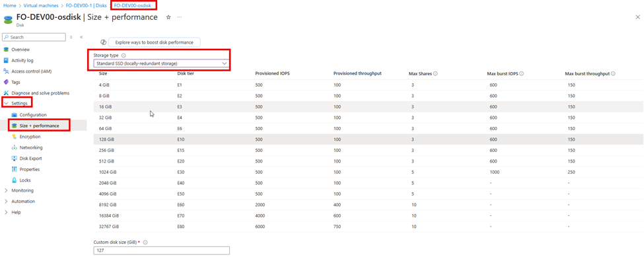Collapse the Settings section
Viewport: 644px width, 257px height.
tap(6, 104)
